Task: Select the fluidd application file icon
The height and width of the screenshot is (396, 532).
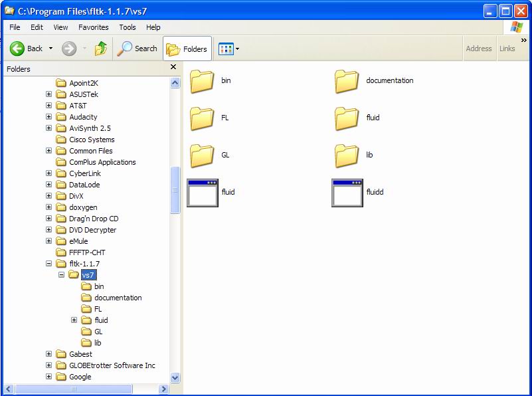Action: (347, 193)
